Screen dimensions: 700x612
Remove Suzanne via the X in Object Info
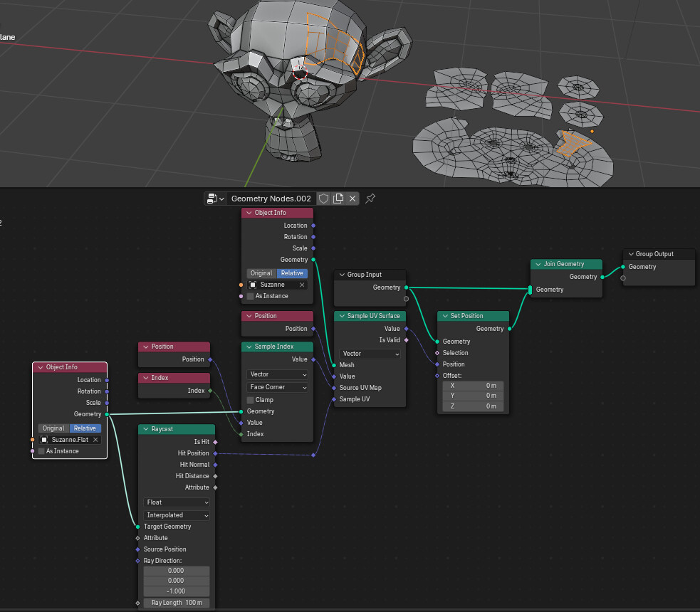pyautogui.click(x=303, y=284)
